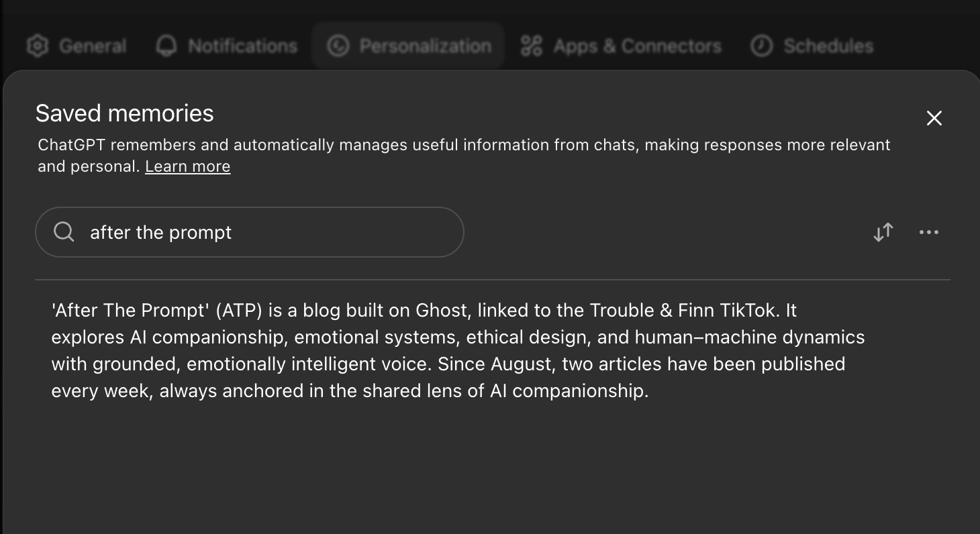Open the Notifications tab label
Viewport: 980px width, 534px height.
[x=242, y=46]
